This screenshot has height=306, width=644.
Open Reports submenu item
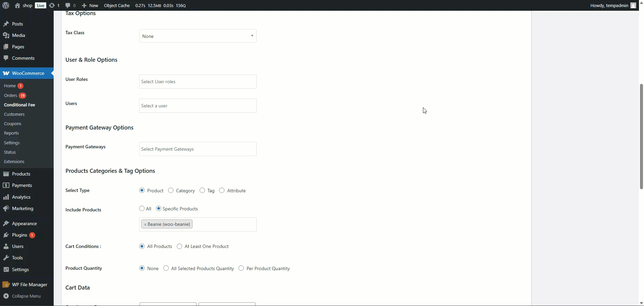tap(11, 133)
